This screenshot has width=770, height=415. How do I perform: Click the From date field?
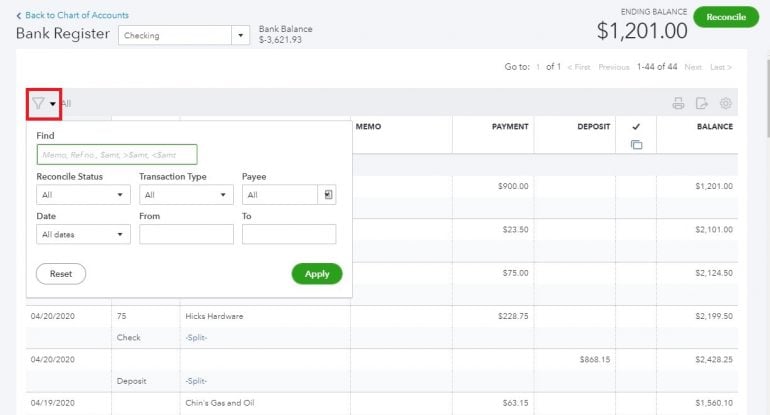[186, 234]
